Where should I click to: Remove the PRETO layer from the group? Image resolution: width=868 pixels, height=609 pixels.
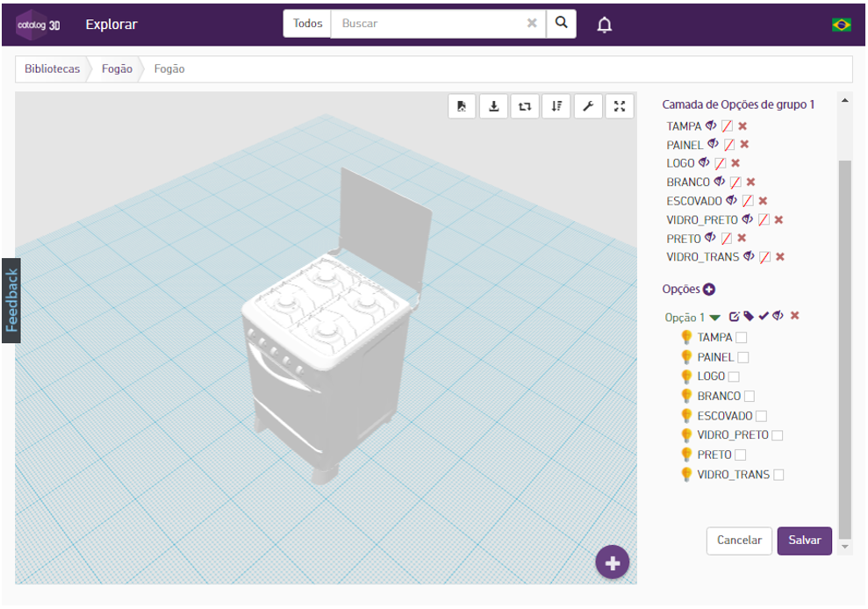pyautogui.click(x=742, y=238)
